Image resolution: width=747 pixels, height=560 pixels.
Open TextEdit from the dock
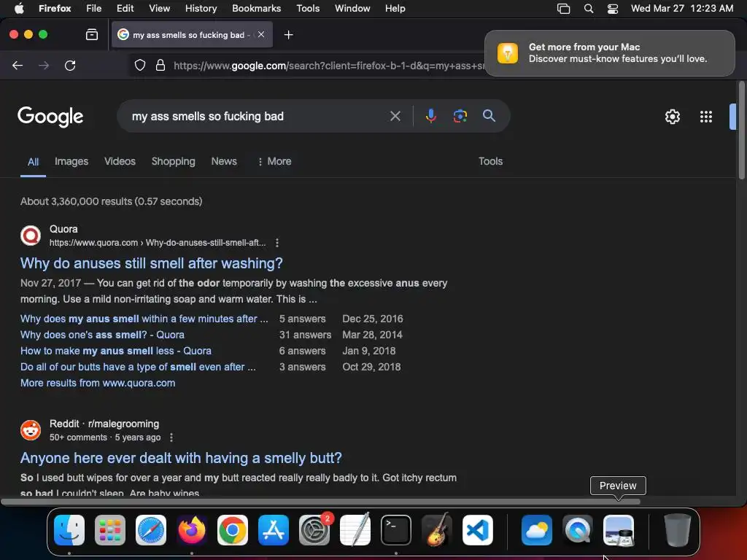tap(355, 530)
